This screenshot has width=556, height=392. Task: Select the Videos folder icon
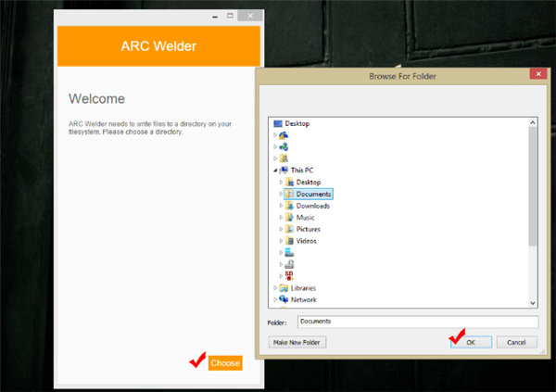289,241
